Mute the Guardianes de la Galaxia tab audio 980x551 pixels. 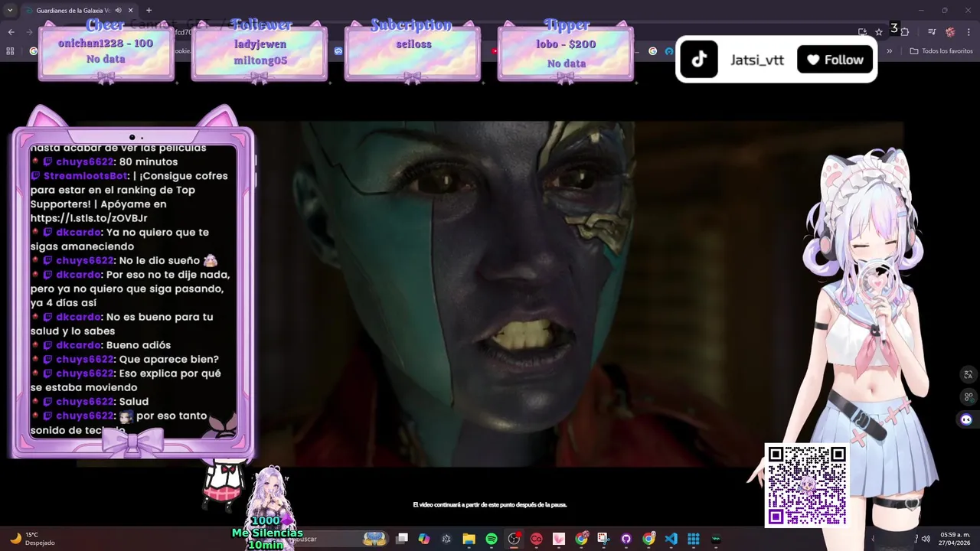point(118,11)
